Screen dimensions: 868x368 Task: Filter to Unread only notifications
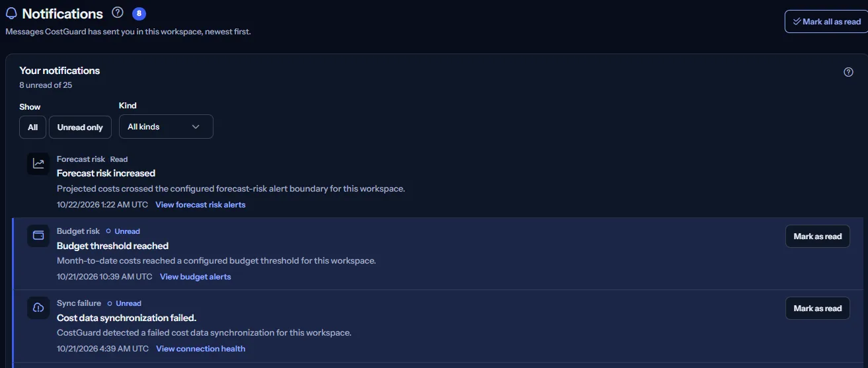(80, 127)
